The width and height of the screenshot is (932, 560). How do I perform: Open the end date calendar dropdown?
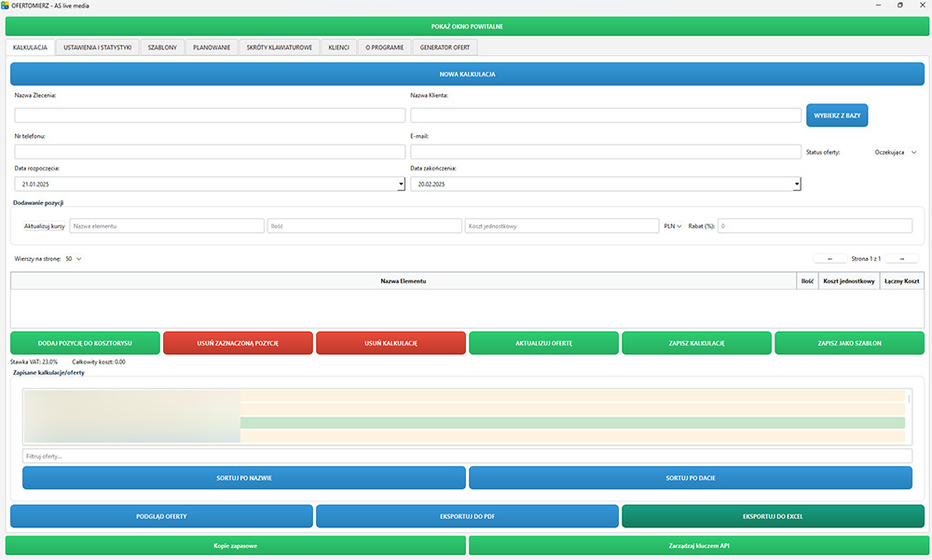797,184
